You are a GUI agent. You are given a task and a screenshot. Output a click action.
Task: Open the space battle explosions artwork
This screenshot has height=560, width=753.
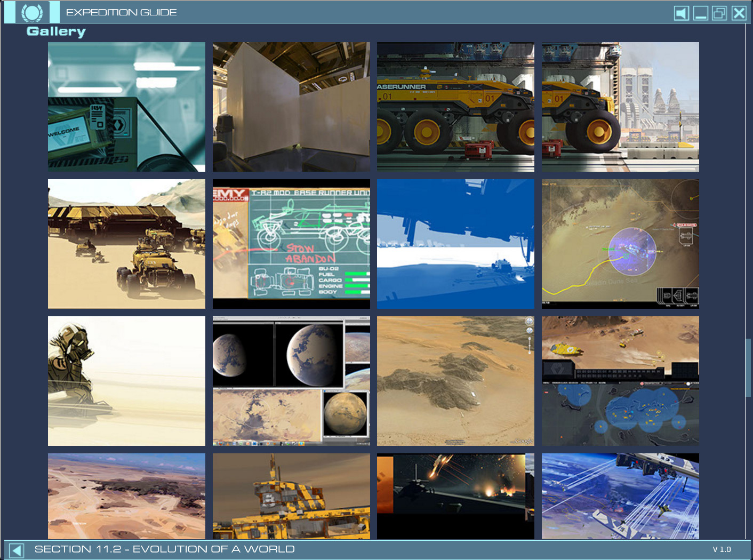click(x=455, y=496)
